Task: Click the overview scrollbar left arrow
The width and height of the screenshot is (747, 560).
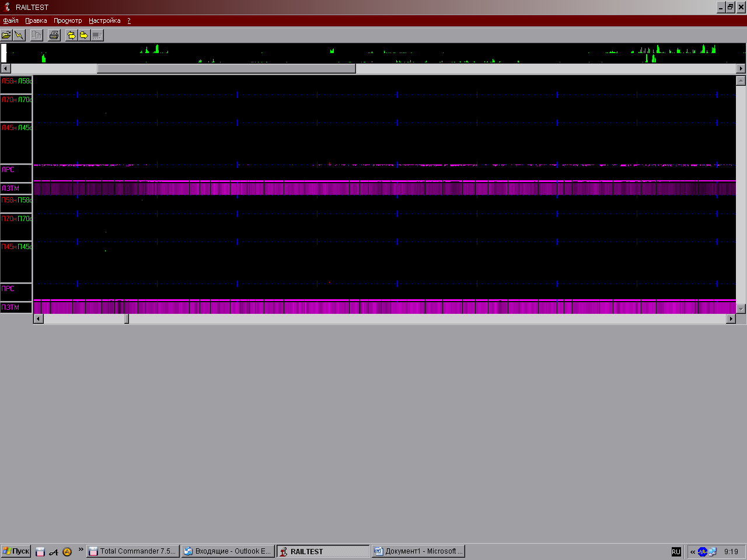Action: click(5, 68)
